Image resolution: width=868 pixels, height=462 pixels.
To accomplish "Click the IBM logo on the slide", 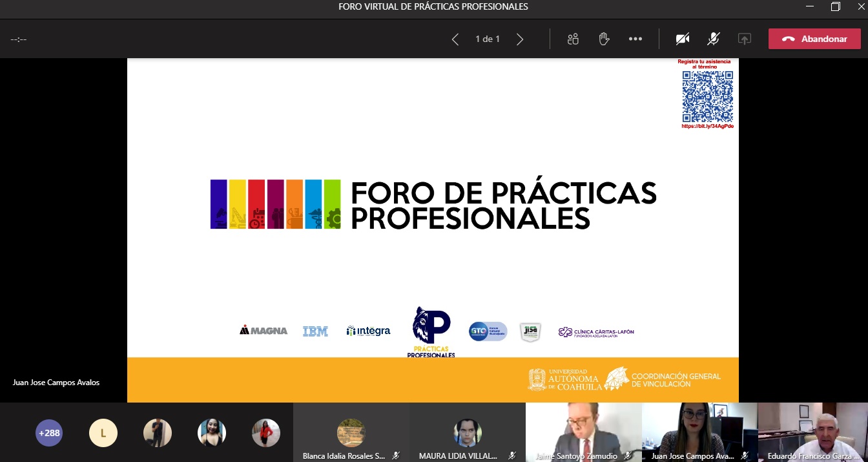I will 315,331.
